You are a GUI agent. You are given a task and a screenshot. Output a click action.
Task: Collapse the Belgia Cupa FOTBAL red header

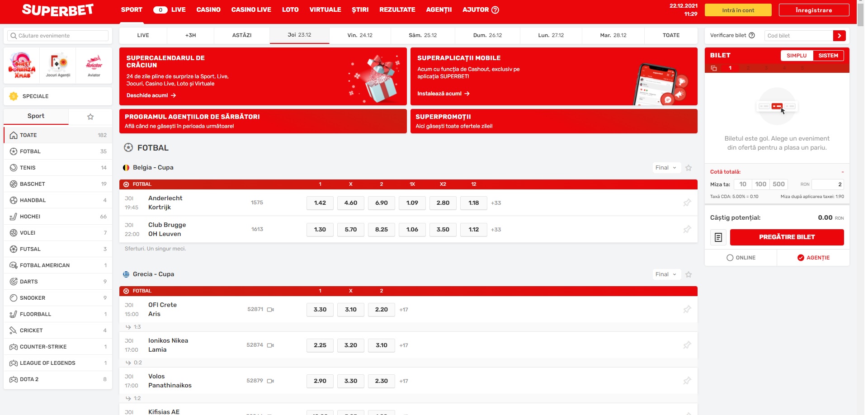pos(408,184)
